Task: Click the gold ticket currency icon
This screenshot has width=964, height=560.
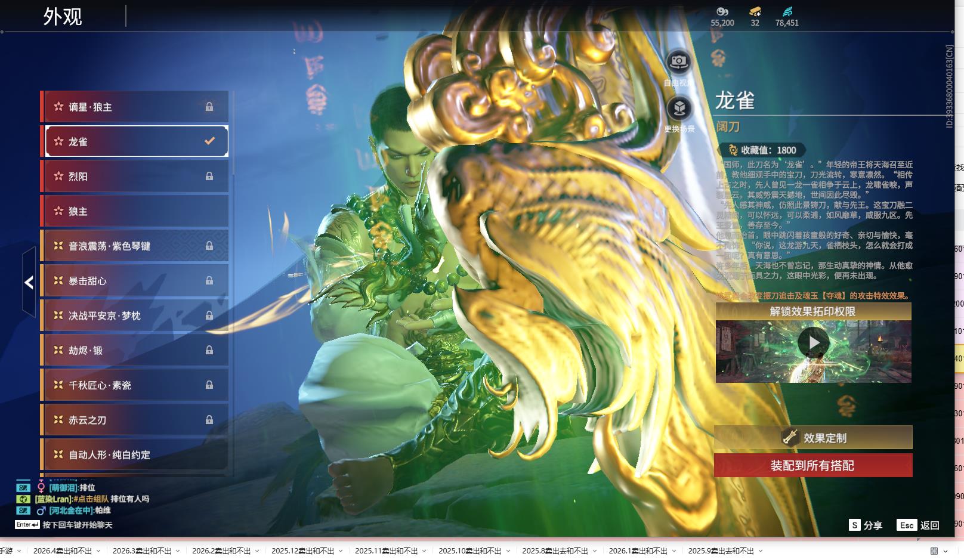Action: click(x=755, y=11)
